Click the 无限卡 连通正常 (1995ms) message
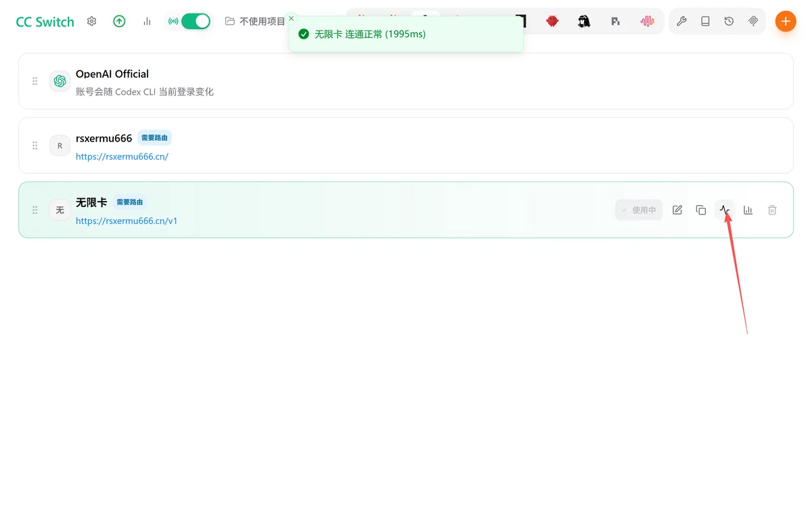Viewport: 812px width, 511px height. [370, 34]
